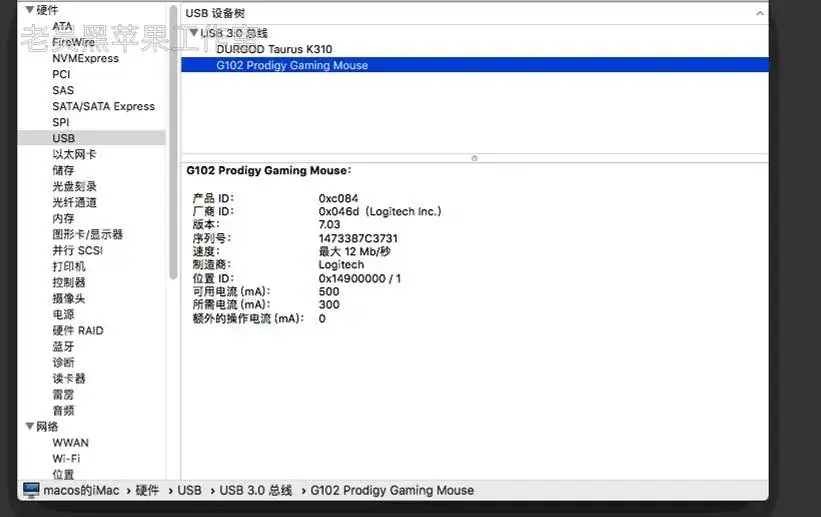
Task: Select G102 Prodigy Gaming Mouse device row
Action: [475, 65]
